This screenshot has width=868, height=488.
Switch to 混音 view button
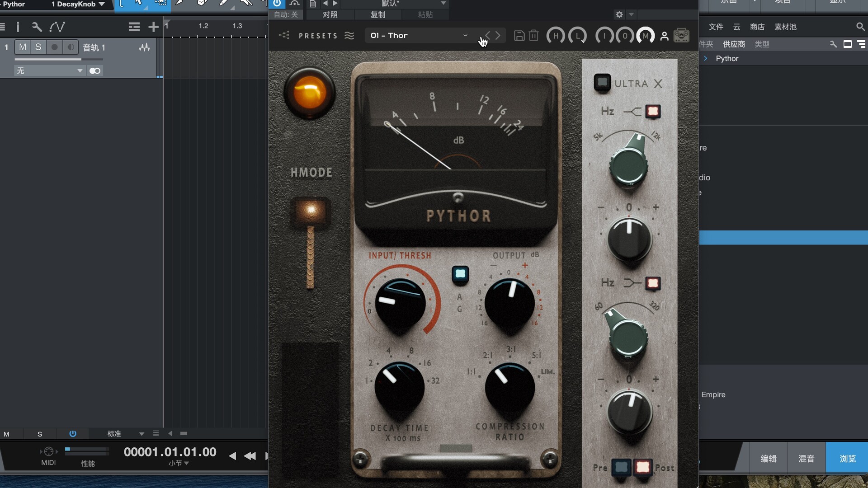click(x=806, y=458)
